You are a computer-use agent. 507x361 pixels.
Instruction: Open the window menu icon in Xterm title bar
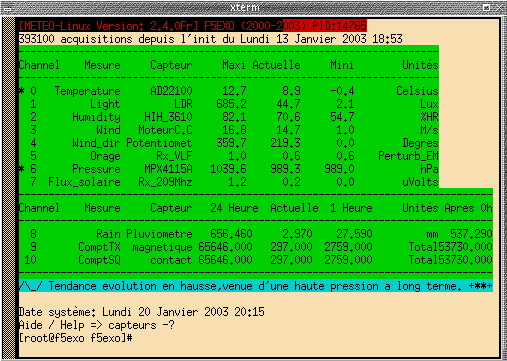click(7, 8)
